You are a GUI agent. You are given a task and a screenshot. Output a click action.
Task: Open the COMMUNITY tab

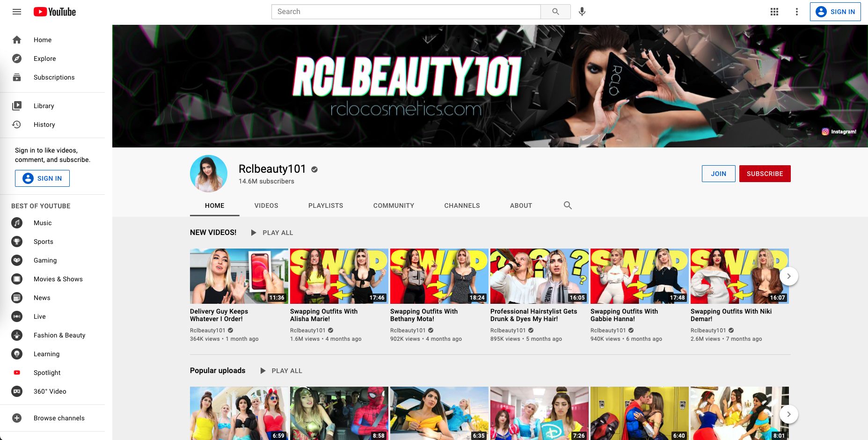click(394, 205)
